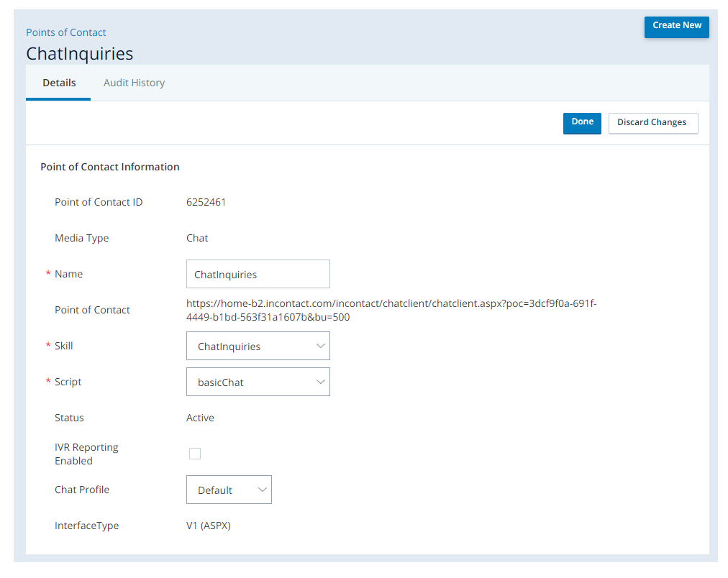Click the Status value Active
This screenshot has height=578, width=728.
(x=200, y=418)
